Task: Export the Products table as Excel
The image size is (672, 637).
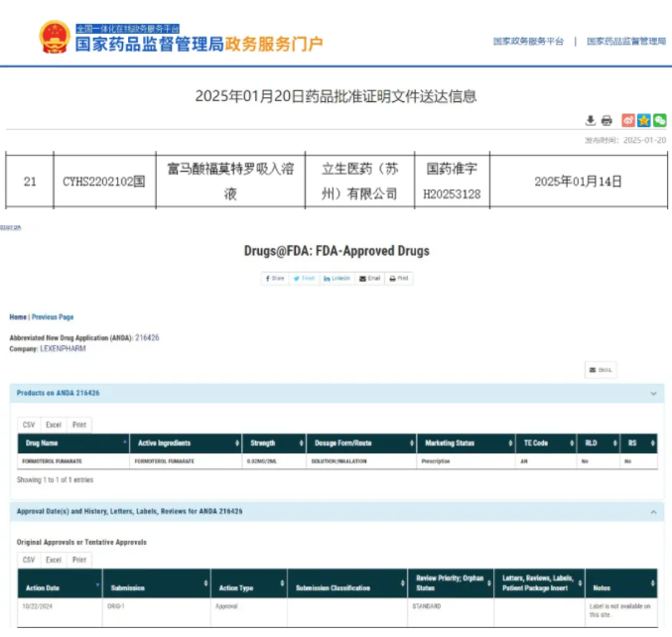Action: 54,425
